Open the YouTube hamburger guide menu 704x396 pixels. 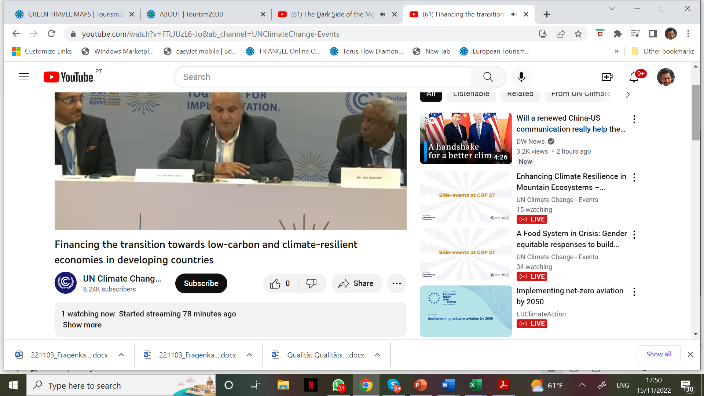click(24, 76)
